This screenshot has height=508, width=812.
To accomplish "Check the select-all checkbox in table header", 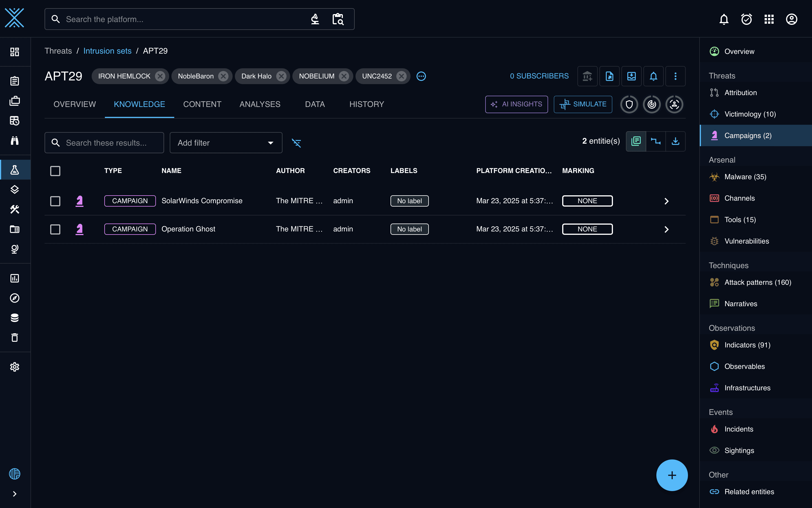I will [55, 171].
